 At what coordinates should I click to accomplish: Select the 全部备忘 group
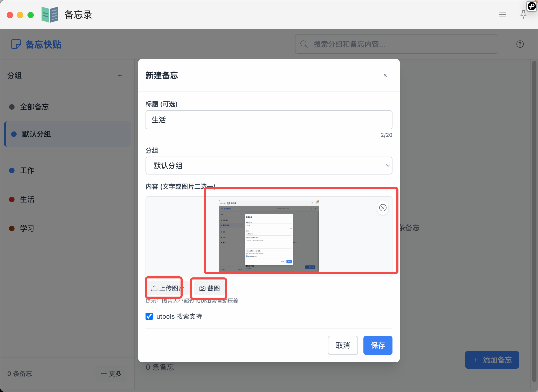pos(34,107)
